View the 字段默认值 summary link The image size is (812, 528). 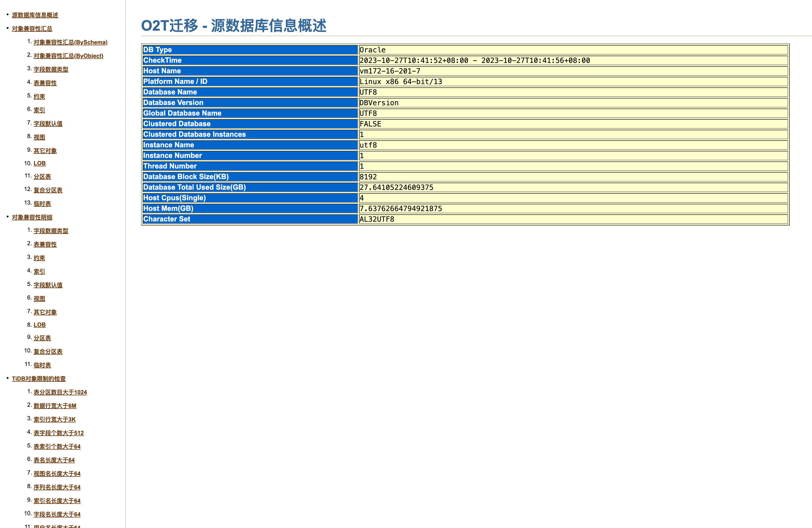coord(48,123)
